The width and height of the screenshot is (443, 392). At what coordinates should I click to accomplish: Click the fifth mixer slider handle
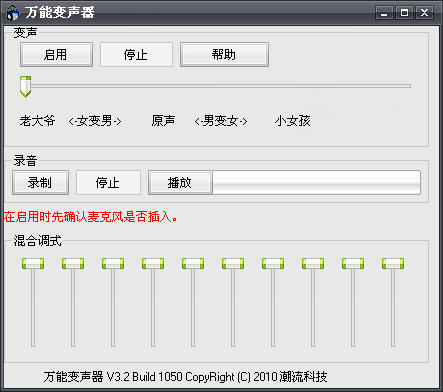[193, 263]
